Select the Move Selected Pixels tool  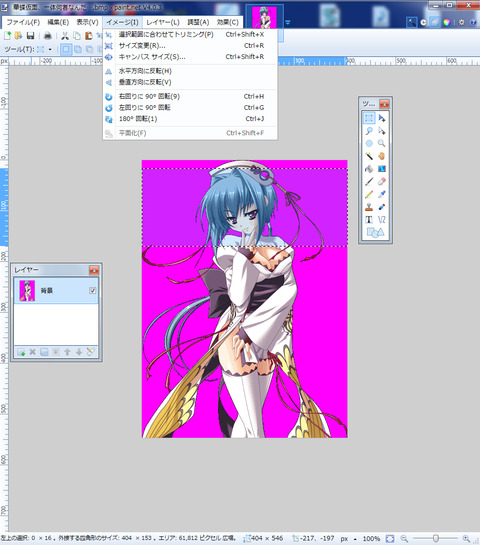382,118
